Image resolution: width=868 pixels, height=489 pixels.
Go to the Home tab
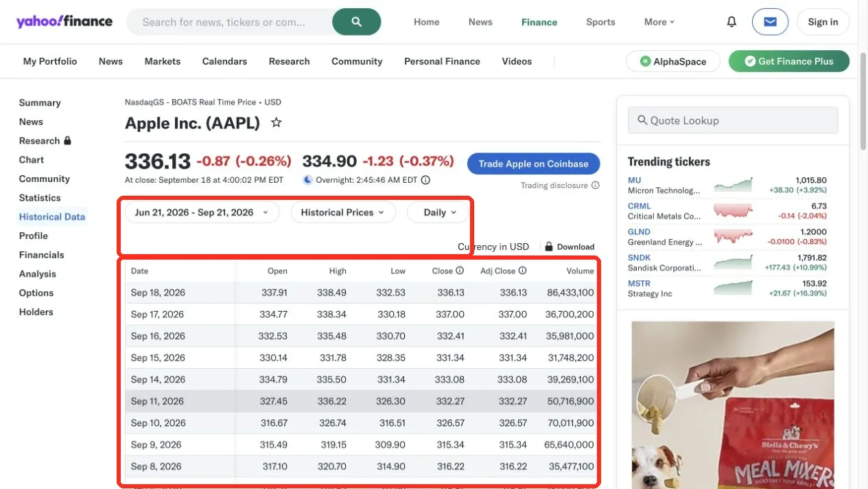[x=426, y=22]
